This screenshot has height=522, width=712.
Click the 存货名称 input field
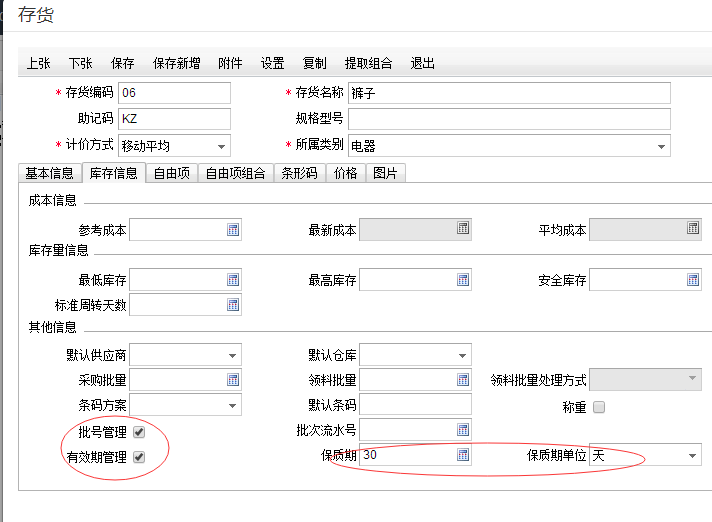point(508,93)
